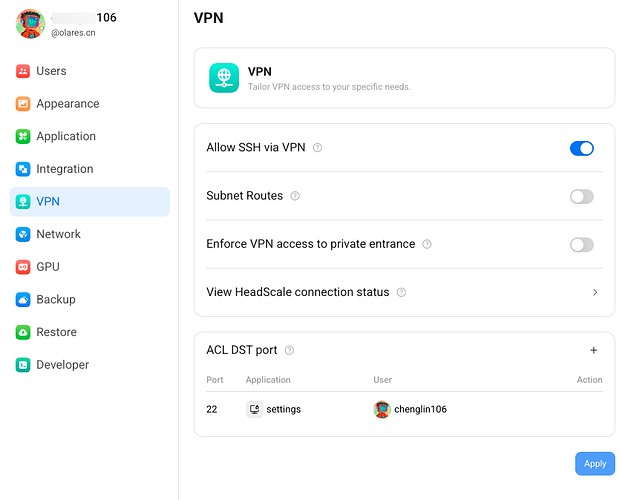The height and width of the screenshot is (500, 621).
Task: Click the profile avatar at top of sidebar
Action: click(30, 24)
